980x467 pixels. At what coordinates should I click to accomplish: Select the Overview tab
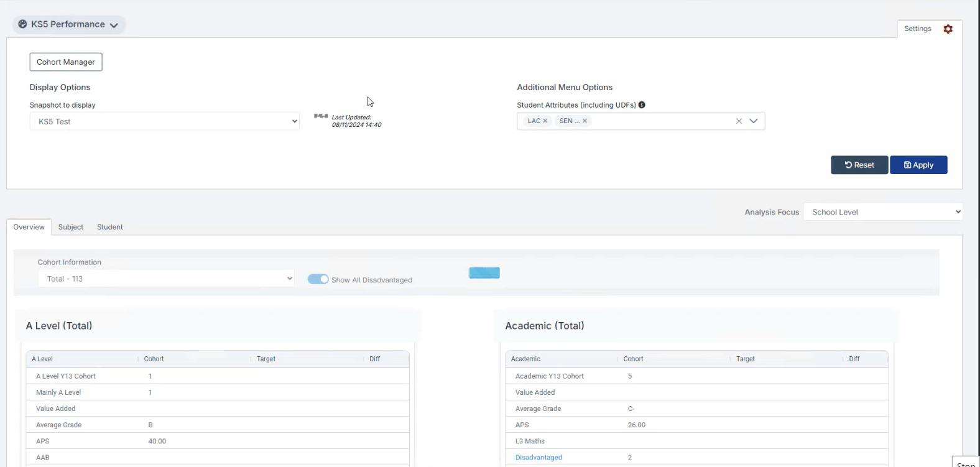click(x=29, y=227)
